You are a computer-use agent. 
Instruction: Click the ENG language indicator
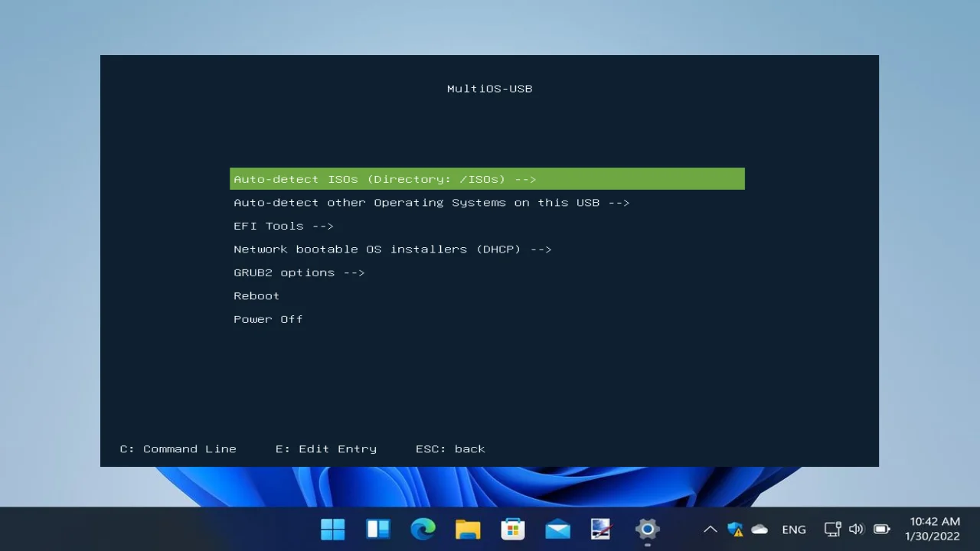click(x=794, y=529)
